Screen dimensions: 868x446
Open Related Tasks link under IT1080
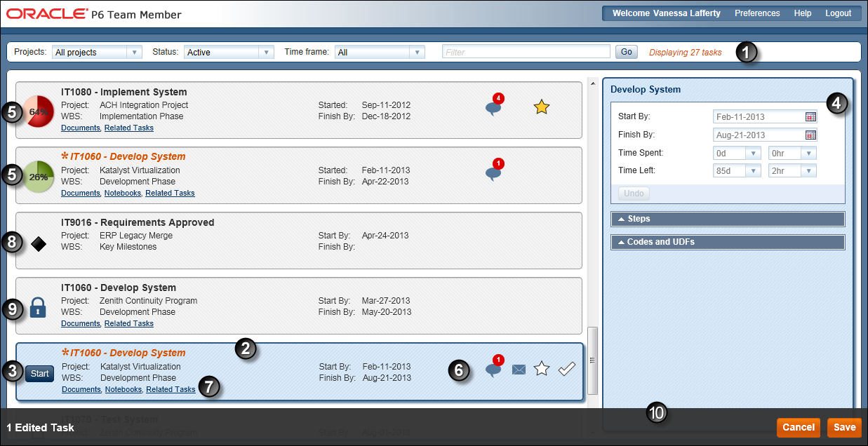pos(129,128)
